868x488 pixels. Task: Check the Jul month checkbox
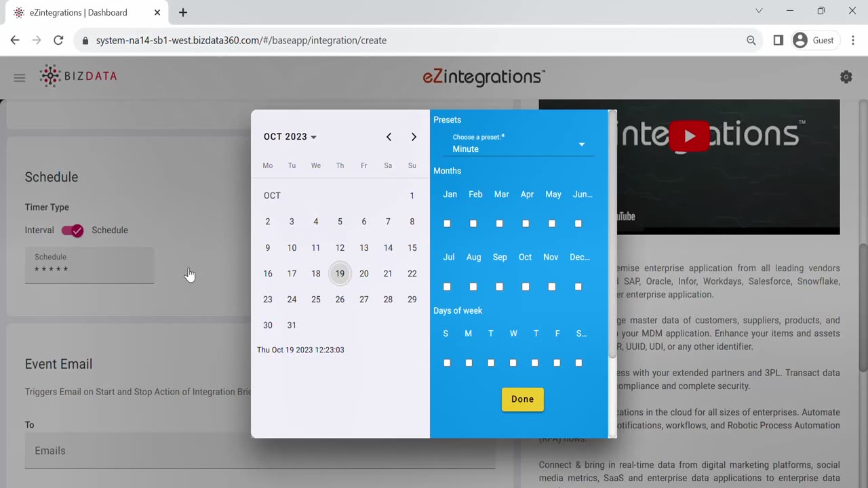click(x=447, y=287)
